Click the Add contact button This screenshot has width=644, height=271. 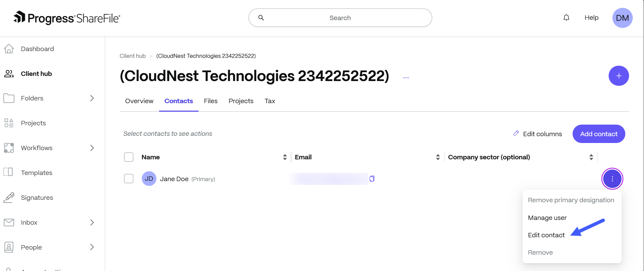click(x=598, y=134)
